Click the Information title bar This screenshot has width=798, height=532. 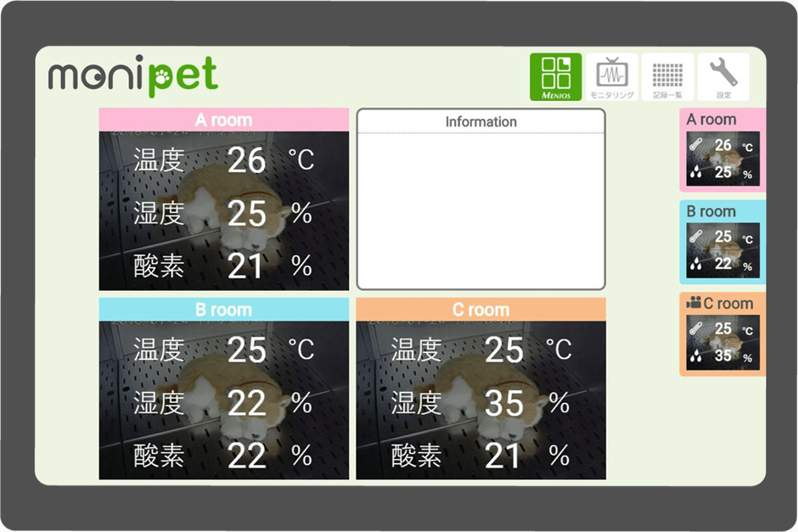pos(480,122)
